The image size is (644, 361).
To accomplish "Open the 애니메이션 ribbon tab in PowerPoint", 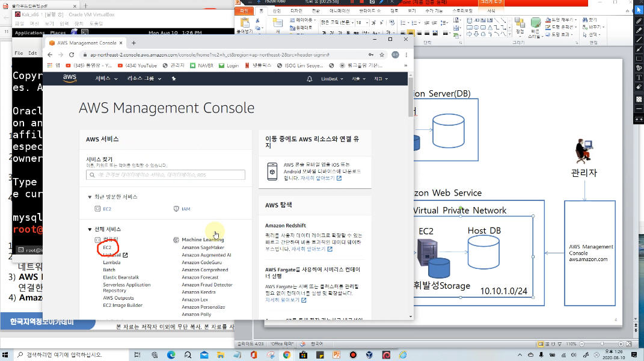I will pos(340,11).
